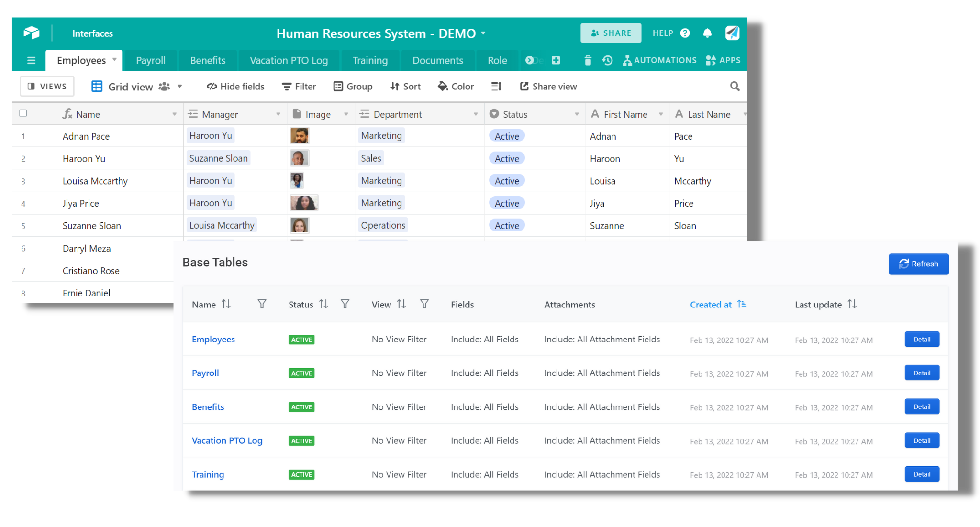Open the Vacation PTO Log tab
Screen dimensions: 980x527
coord(289,60)
